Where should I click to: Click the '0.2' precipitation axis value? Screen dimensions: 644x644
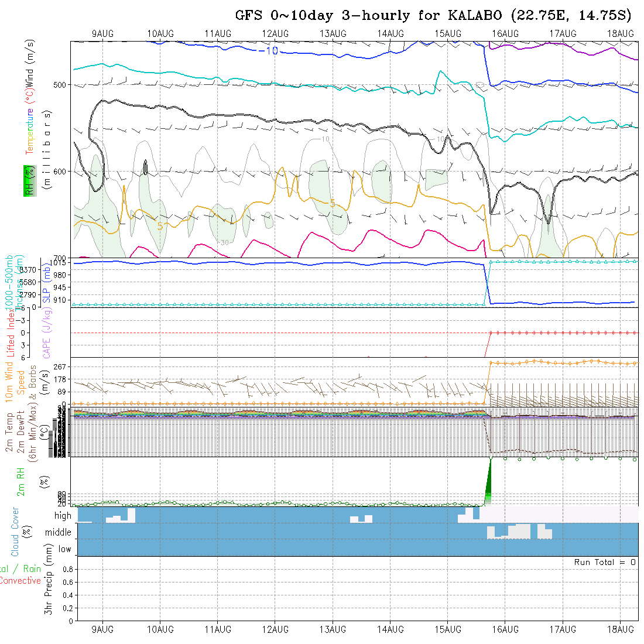68,608
